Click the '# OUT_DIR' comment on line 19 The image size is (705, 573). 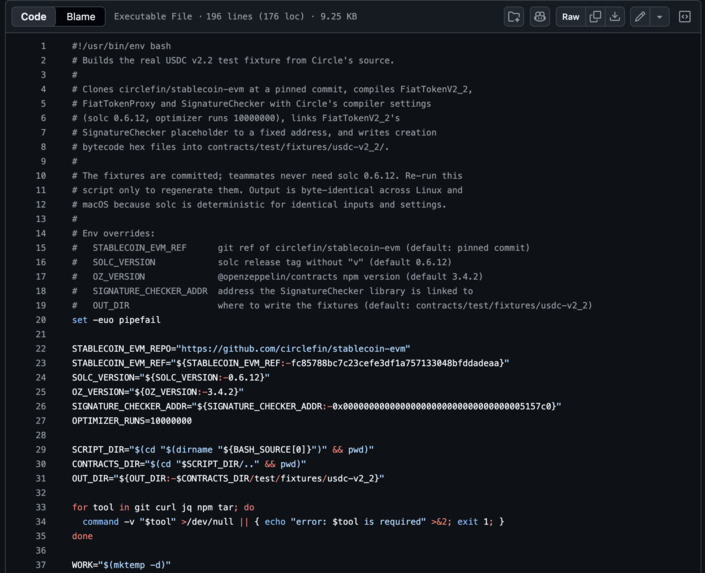point(332,305)
